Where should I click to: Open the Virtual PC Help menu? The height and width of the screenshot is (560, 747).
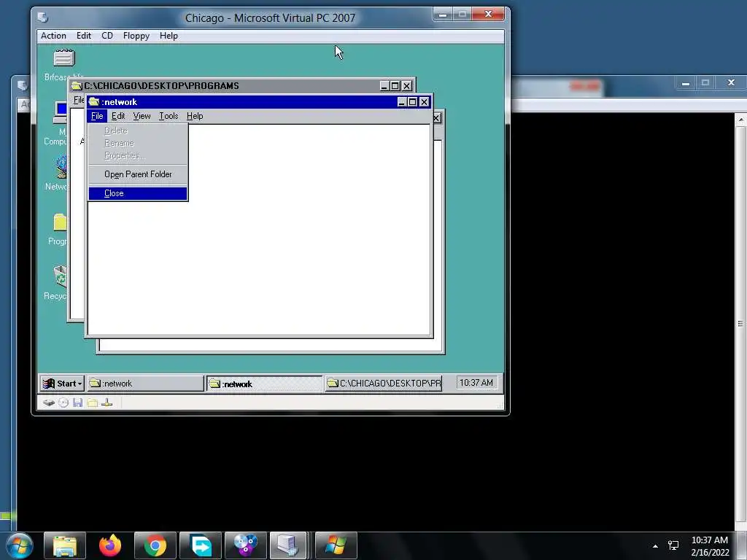tap(169, 36)
